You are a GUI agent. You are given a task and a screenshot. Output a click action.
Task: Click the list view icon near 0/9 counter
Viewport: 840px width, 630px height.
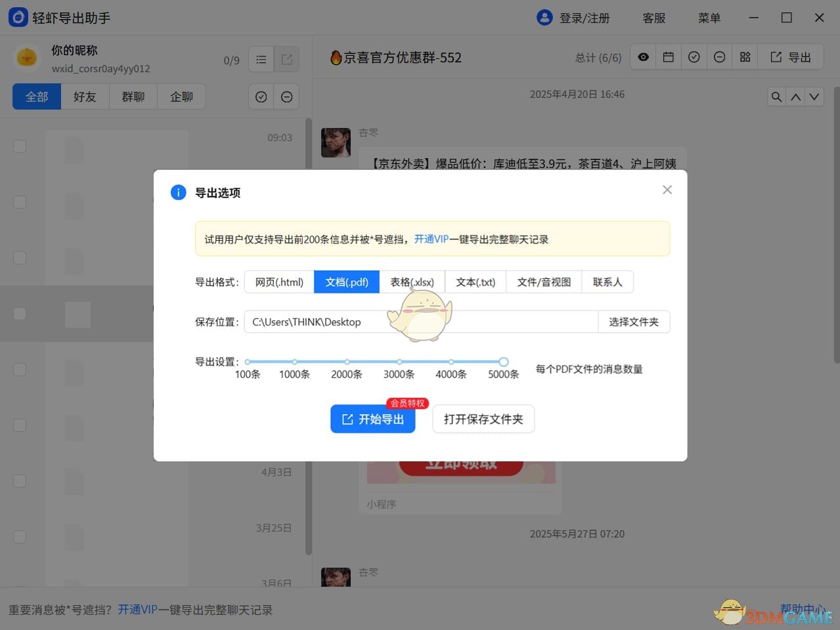click(261, 59)
